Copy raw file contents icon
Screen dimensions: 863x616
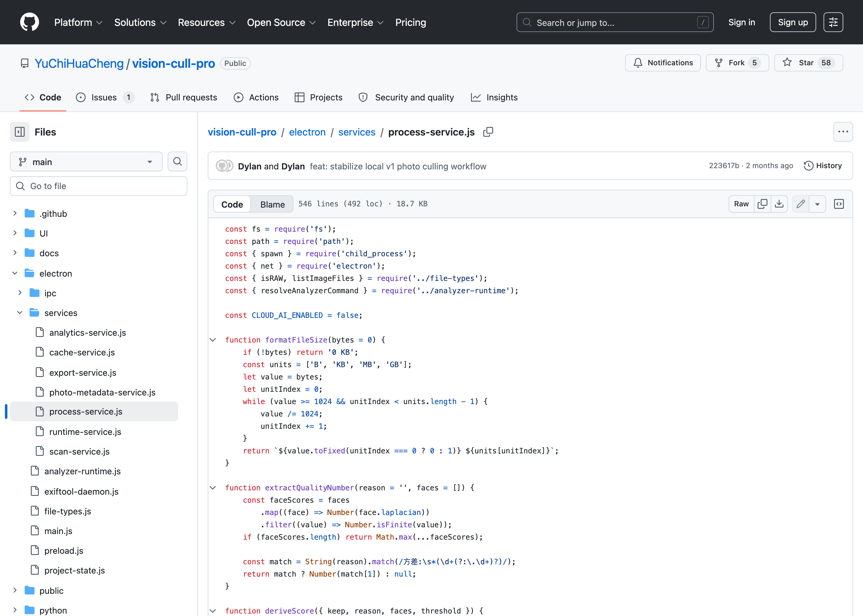point(763,204)
